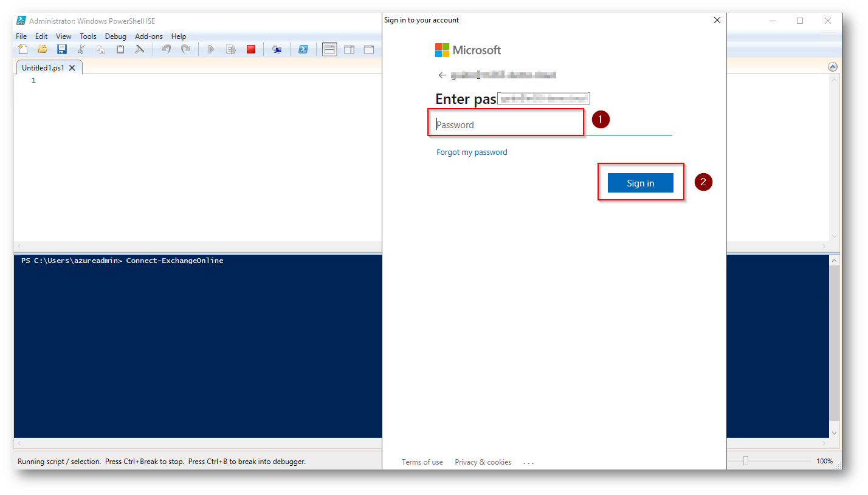Image resolution: width=868 pixels, height=495 pixels.
Task: Open the Privacy & cookies link
Action: pyautogui.click(x=483, y=462)
